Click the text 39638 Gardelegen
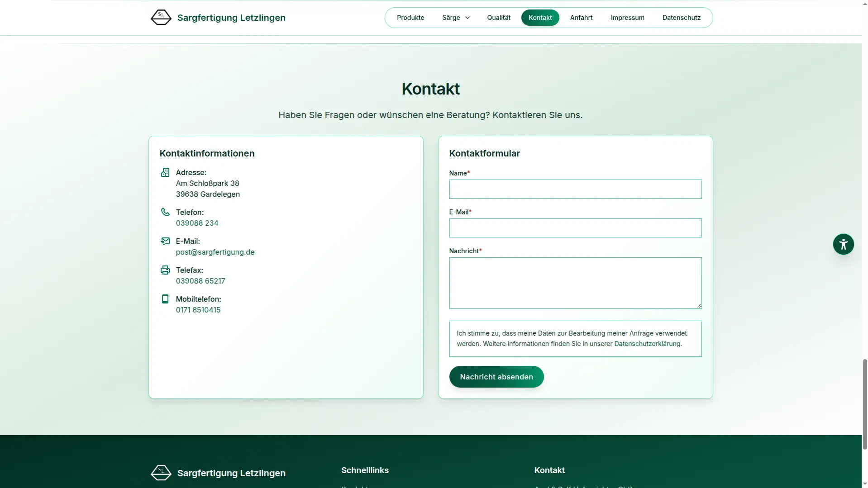Viewport: 868px width, 488px height. click(208, 194)
